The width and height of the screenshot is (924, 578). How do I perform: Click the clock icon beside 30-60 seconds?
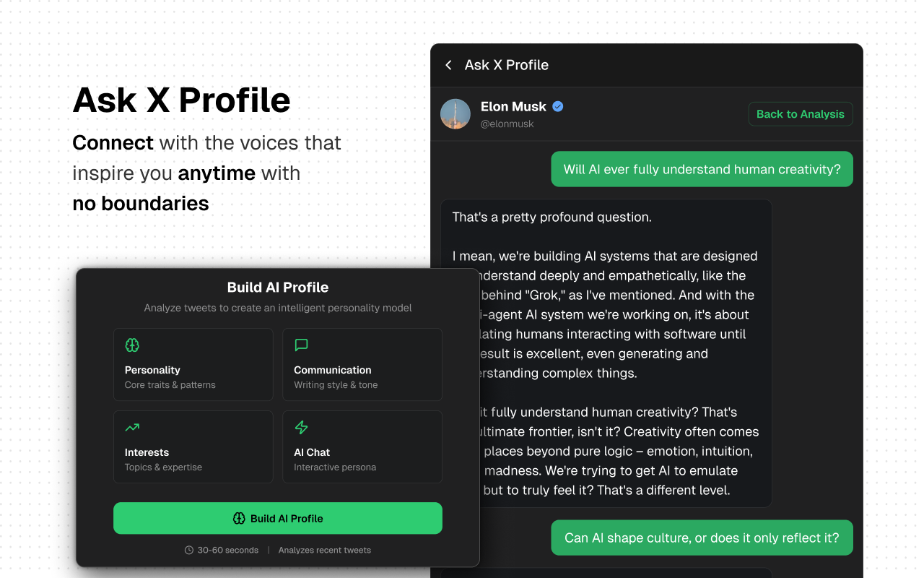click(189, 550)
